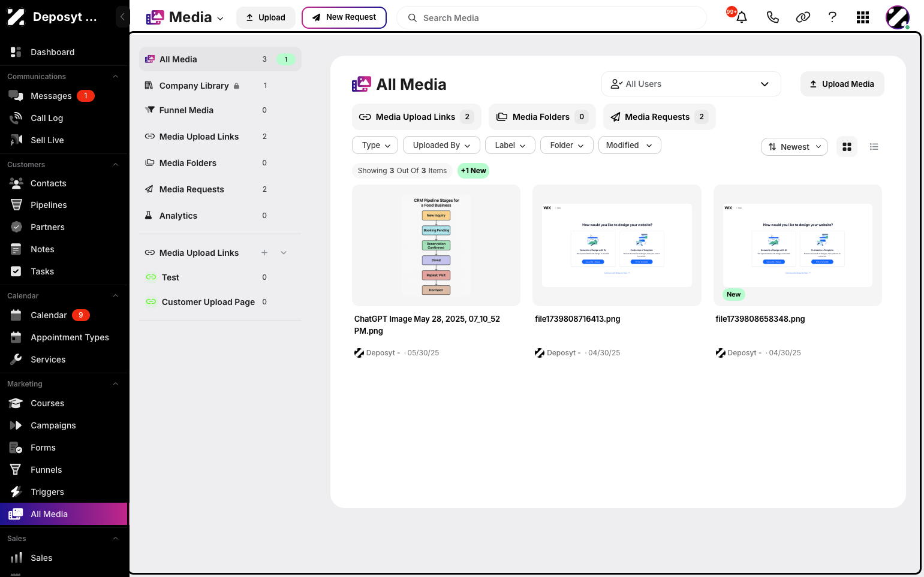Switch to grid view layout
The width and height of the screenshot is (924, 577).
tap(847, 147)
